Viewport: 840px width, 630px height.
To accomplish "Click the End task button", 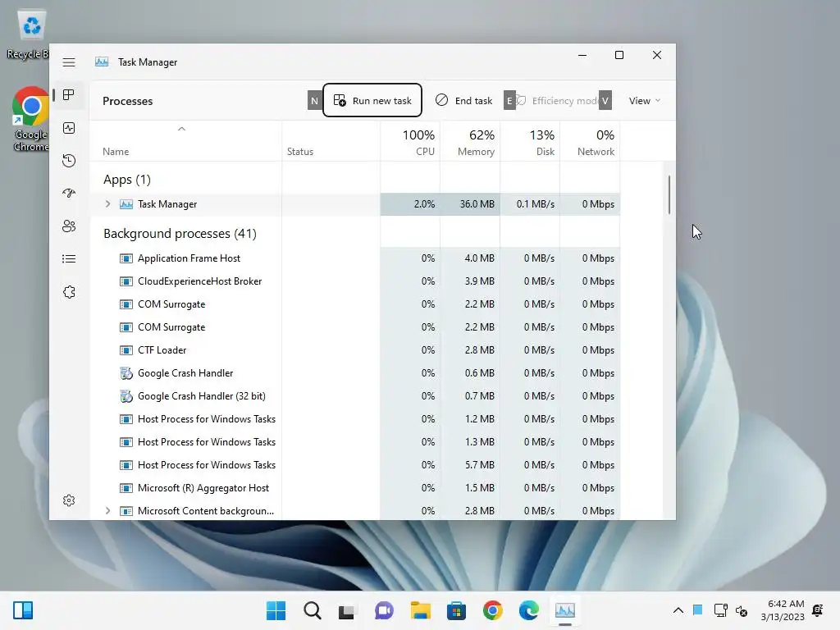I will pyautogui.click(x=464, y=101).
